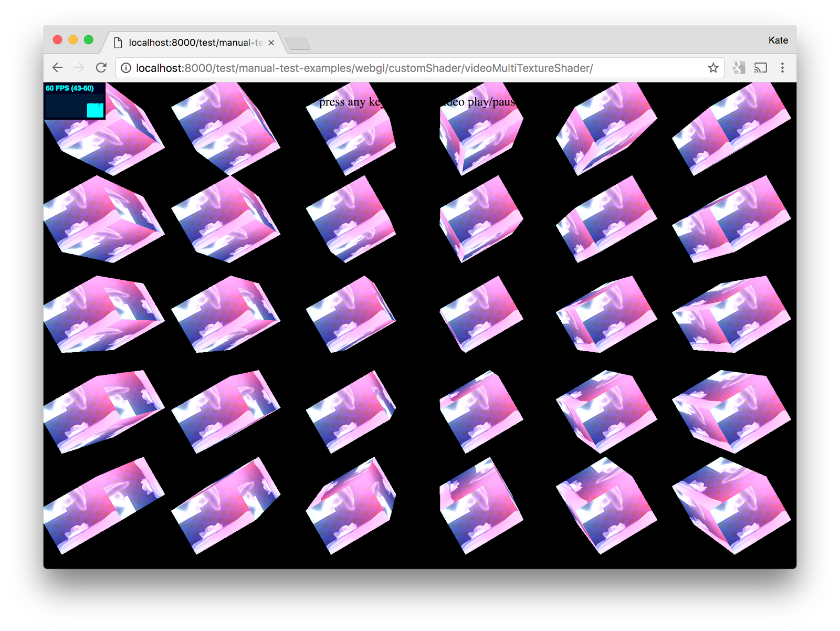Click the reload page icon
The width and height of the screenshot is (840, 631).
coord(101,68)
